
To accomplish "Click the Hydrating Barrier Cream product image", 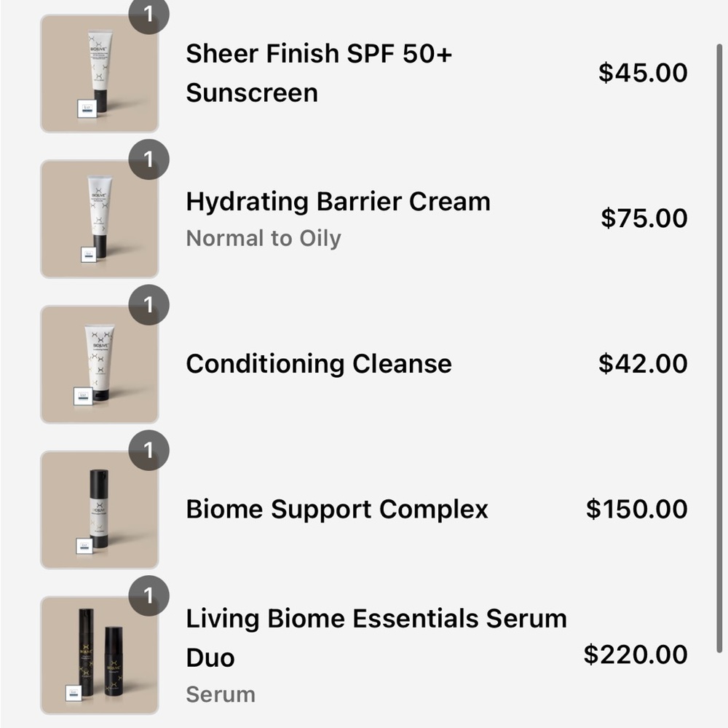I will 100,217.
